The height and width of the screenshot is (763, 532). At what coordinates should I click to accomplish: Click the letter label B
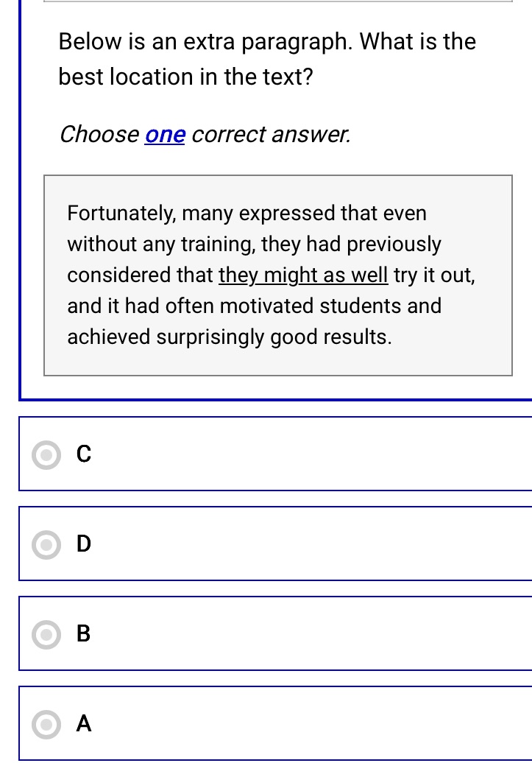82,634
